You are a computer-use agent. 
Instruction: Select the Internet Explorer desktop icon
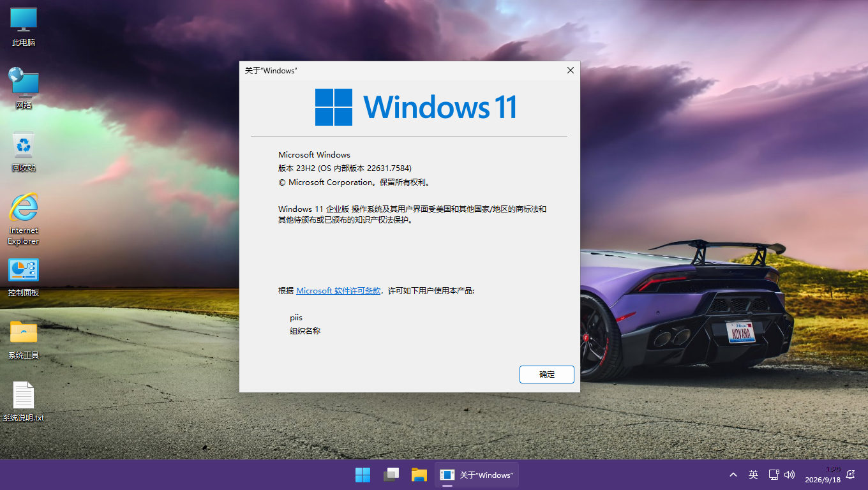24,218
